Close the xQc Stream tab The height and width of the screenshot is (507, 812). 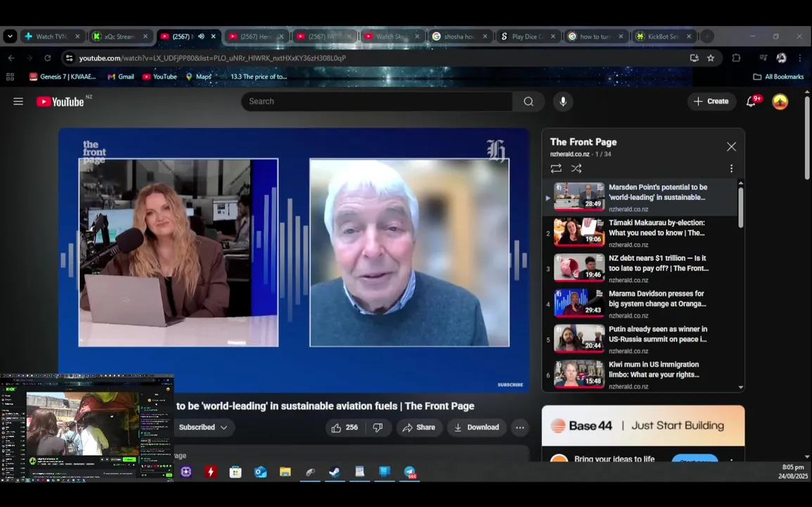coord(146,37)
